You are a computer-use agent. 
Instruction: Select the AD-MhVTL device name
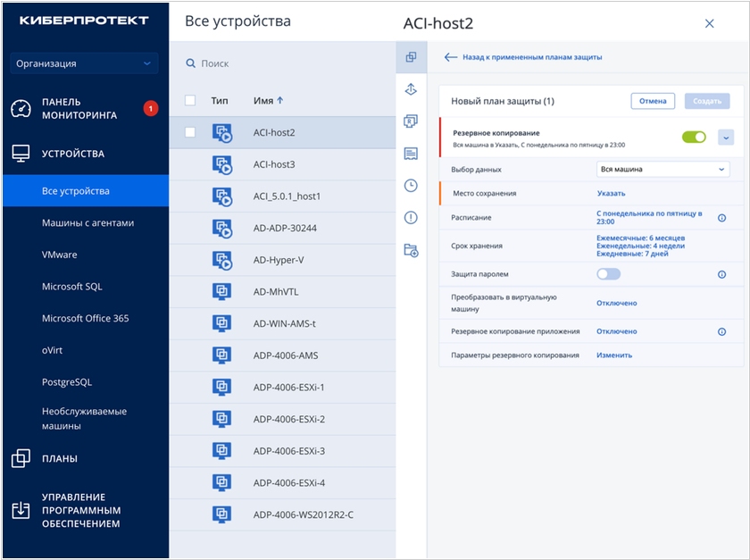click(x=276, y=292)
